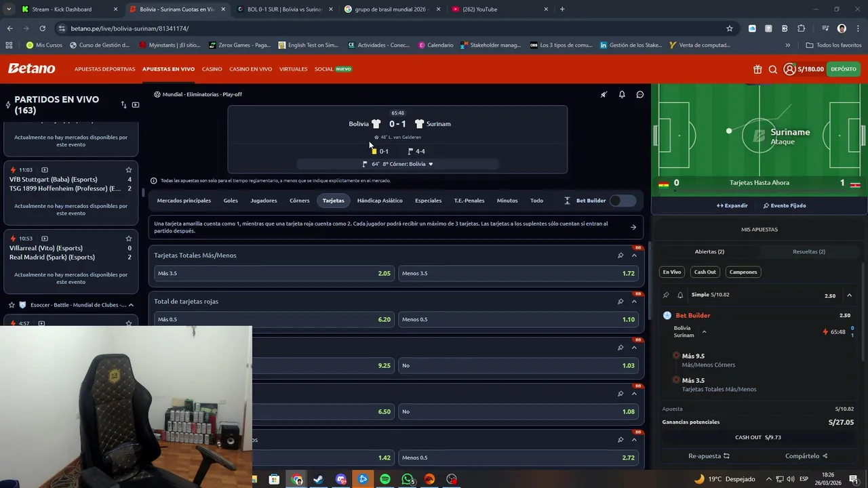Pin the Tarjetas Totales Más/Menos market
Screen dimensions: 868x488
click(x=620, y=256)
